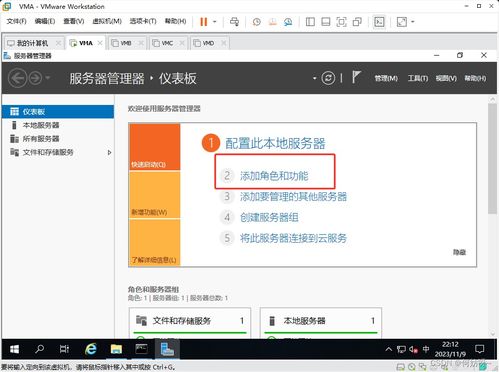Pause the virtual machine from the VMware toolbar
499x372 pixels.
click(203, 22)
